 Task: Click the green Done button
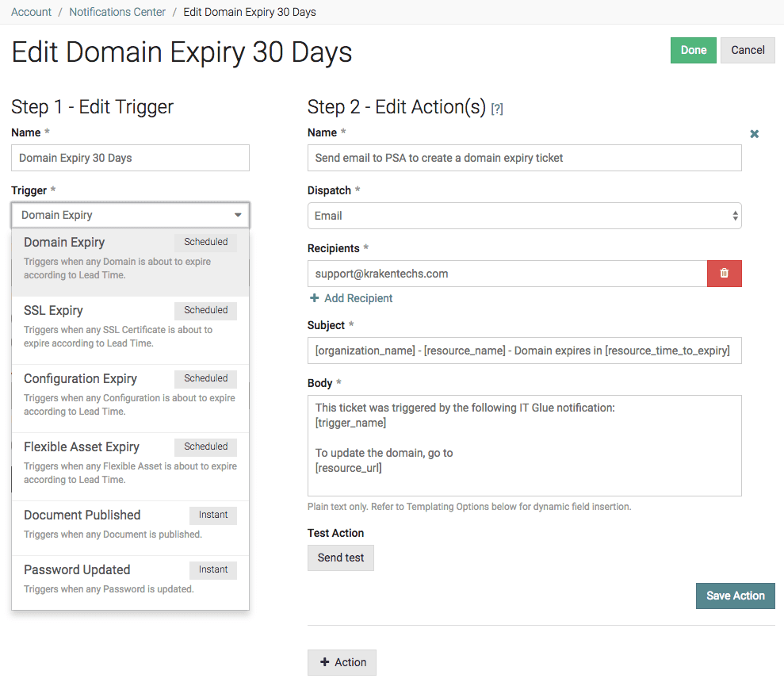(x=693, y=50)
